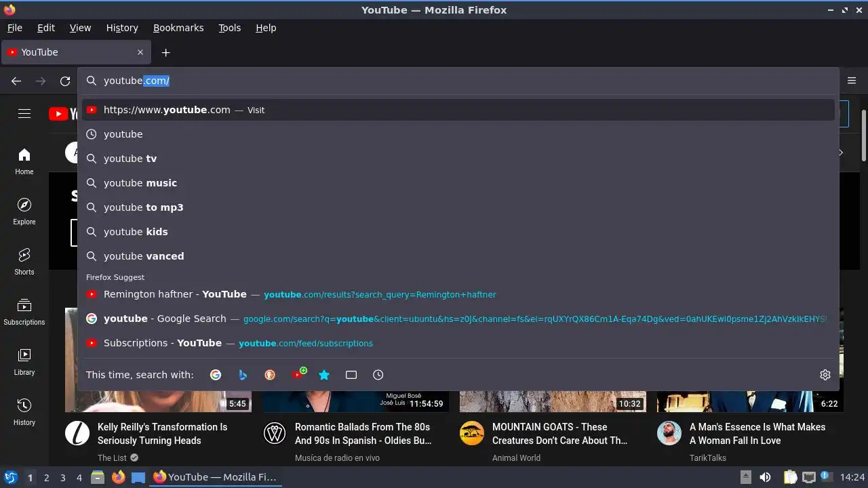Open History in YouTube sidebar
Image resolution: width=868 pixels, height=488 pixels.
[x=24, y=412]
